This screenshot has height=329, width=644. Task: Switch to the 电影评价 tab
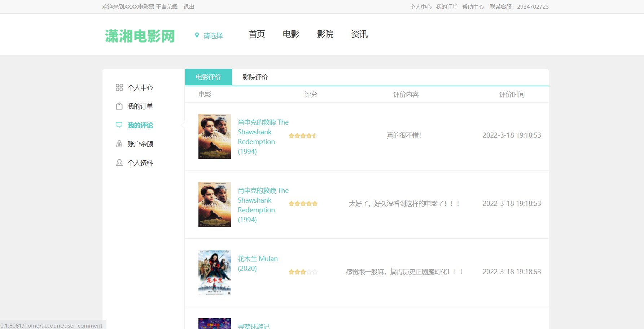(x=209, y=77)
